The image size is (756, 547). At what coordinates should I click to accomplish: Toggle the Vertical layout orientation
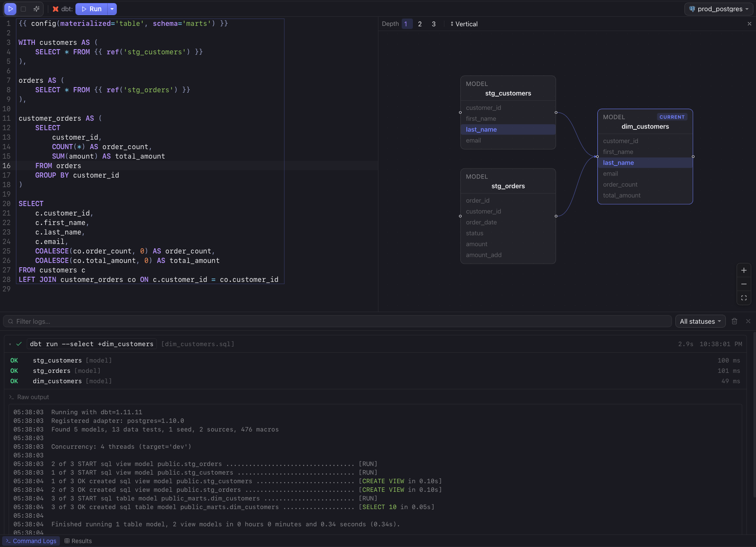pos(464,24)
